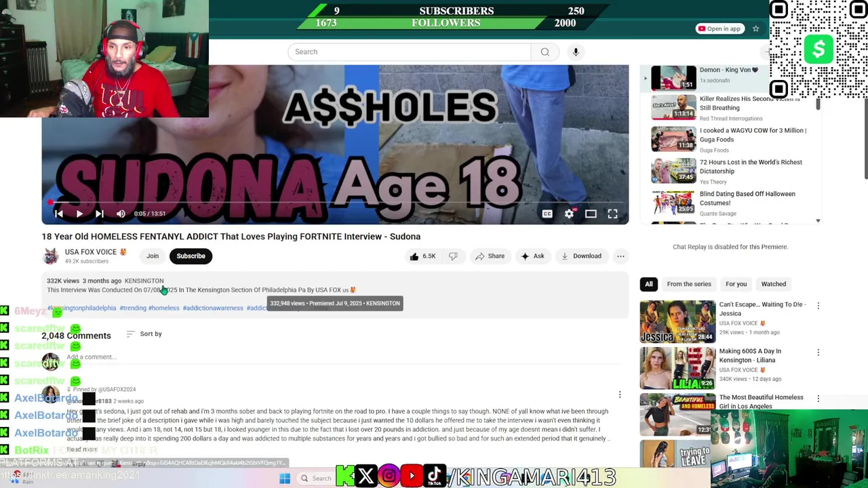Open the player settings gear
This screenshot has width=868, height=488.
[569, 213]
